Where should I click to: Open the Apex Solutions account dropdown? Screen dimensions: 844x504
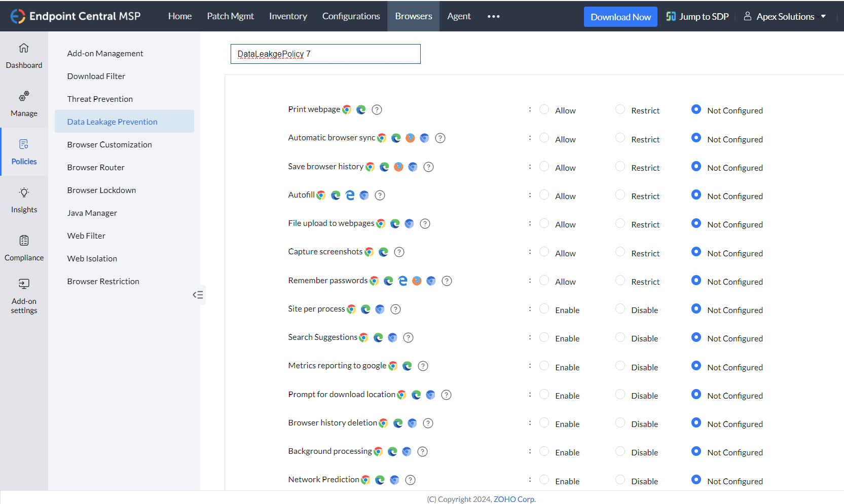tap(785, 16)
